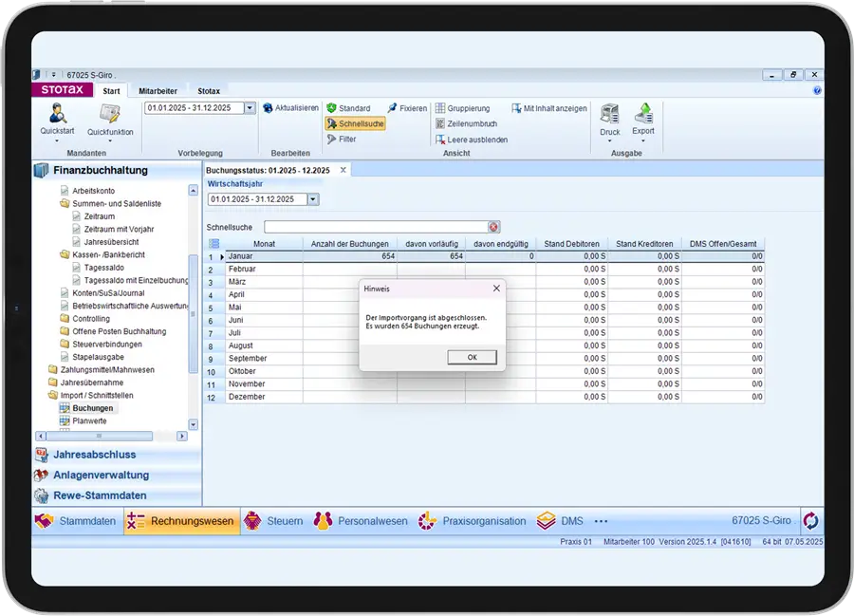The width and height of the screenshot is (854, 616).
Task: Click the Quickfunktion icon
Action: [x=109, y=115]
